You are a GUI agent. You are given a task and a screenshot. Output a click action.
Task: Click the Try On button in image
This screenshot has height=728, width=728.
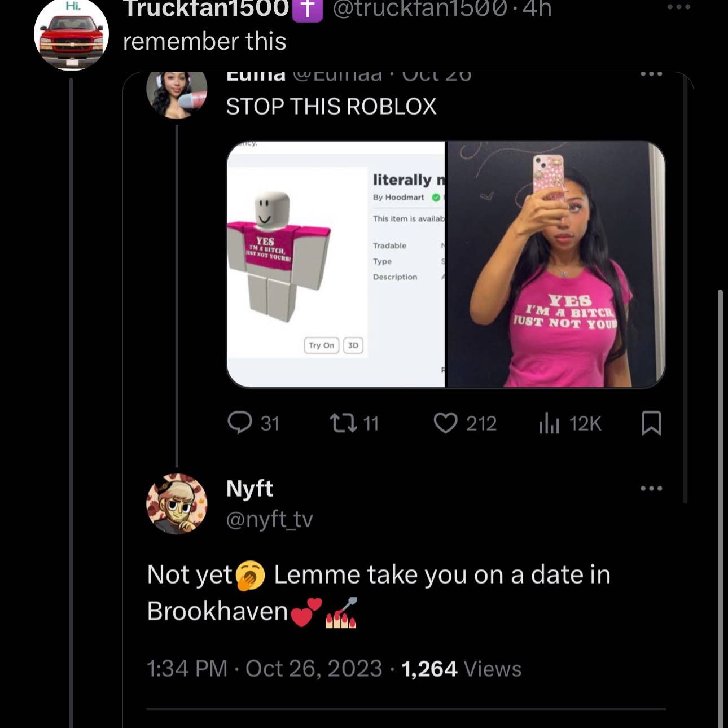coord(322,345)
